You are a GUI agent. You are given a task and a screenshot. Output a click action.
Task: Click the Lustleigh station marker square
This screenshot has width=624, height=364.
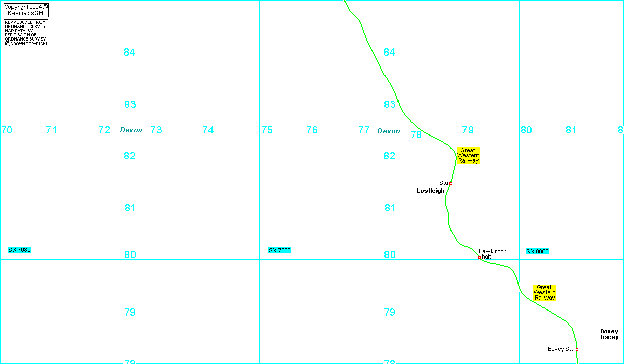click(x=450, y=183)
